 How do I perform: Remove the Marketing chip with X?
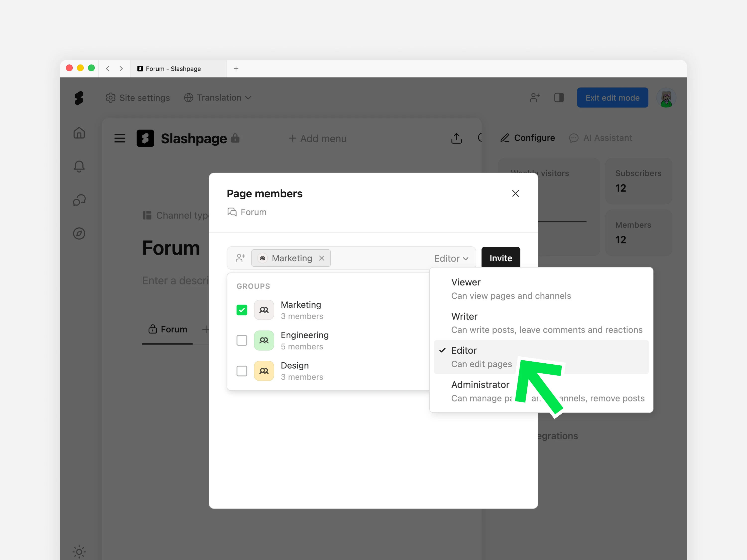click(321, 258)
